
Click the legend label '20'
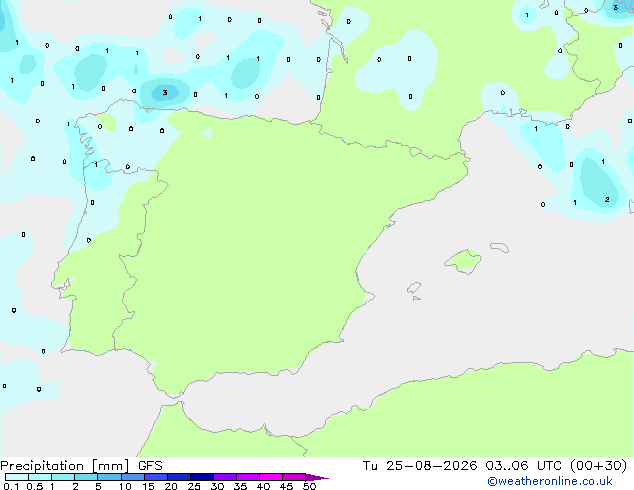pos(171,486)
